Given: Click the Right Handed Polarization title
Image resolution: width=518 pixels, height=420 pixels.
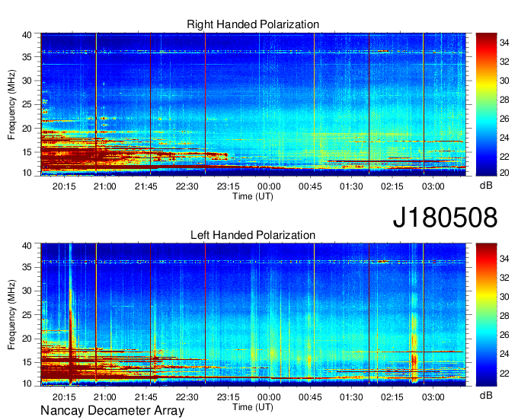Looking at the screenshot, I should pos(253,24).
